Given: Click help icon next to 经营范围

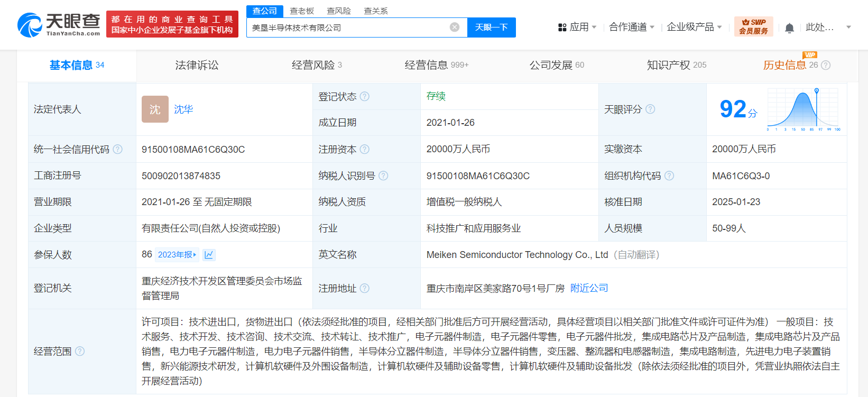Looking at the screenshot, I should pyautogui.click(x=80, y=352).
